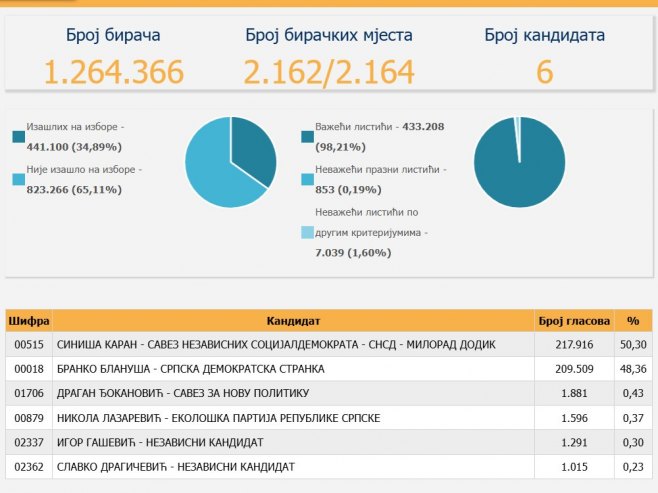Click the % column header
Viewport: 658px width, 493px height.
pyautogui.click(x=632, y=321)
